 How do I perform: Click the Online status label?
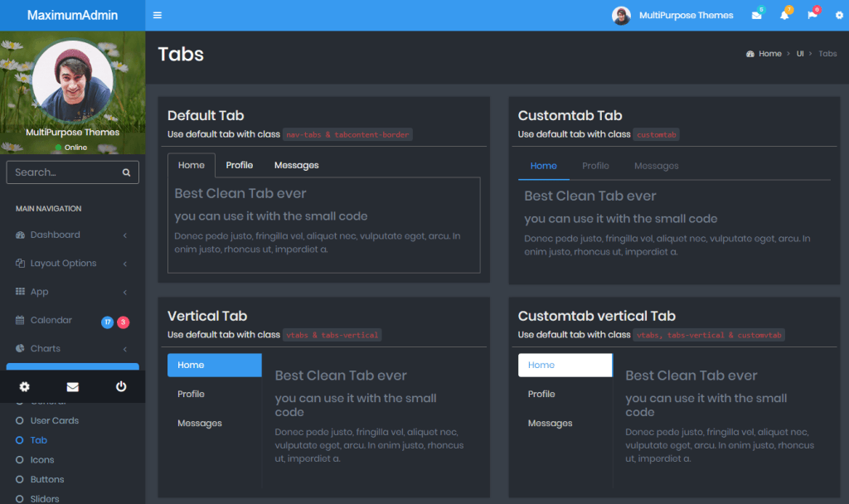click(x=75, y=148)
